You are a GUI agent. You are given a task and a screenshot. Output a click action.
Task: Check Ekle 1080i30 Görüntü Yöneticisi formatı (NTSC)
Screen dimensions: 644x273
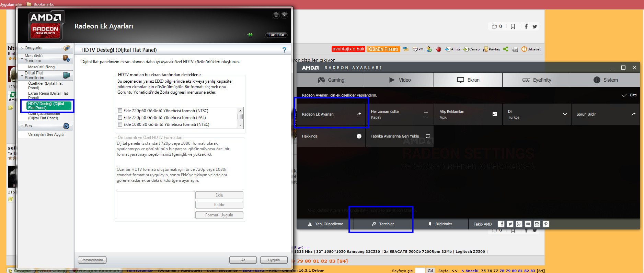pyautogui.click(x=120, y=124)
